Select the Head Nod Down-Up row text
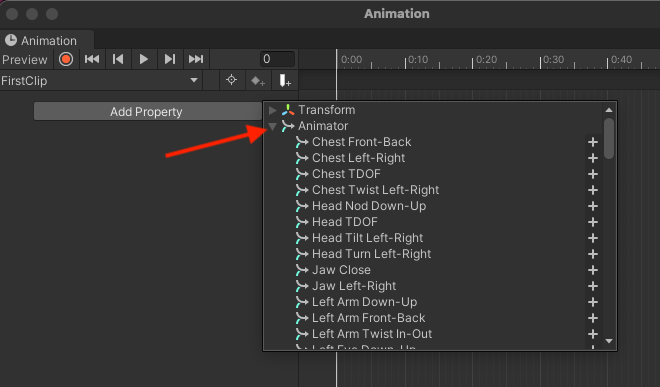 pyautogui.click(x=369, y=206)
